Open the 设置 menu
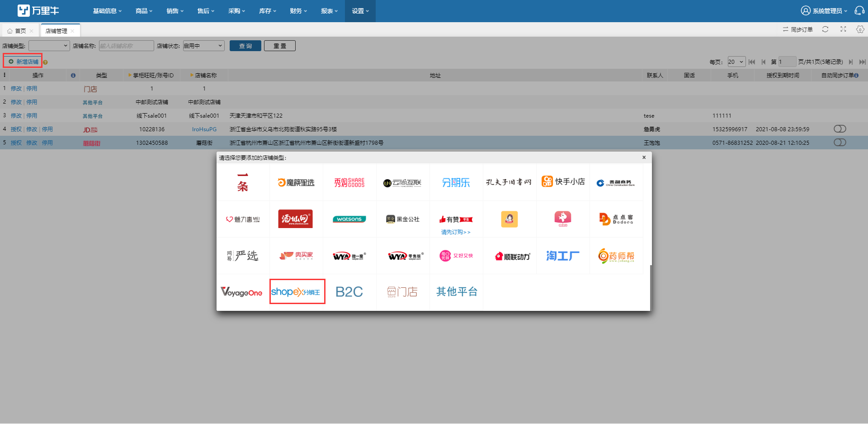Viewport: 868px width, 424px height. pyautogui.click(x=360, y=11)
